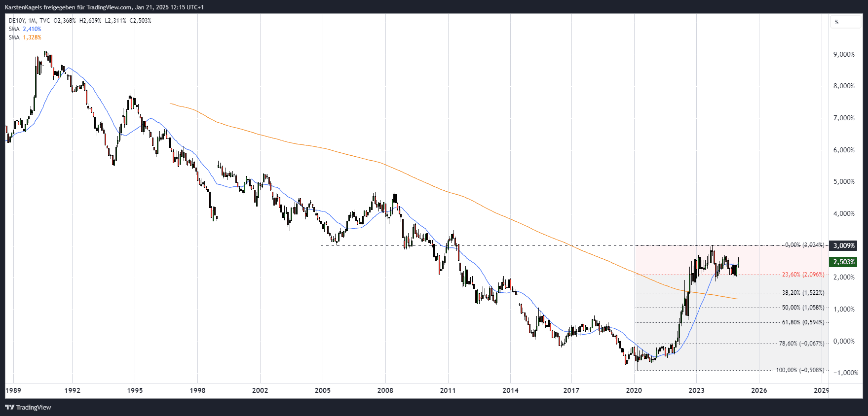868x416 pixels.
Task: Select the blue SMA 2,410% legend entry
Action: pos(25,29)
